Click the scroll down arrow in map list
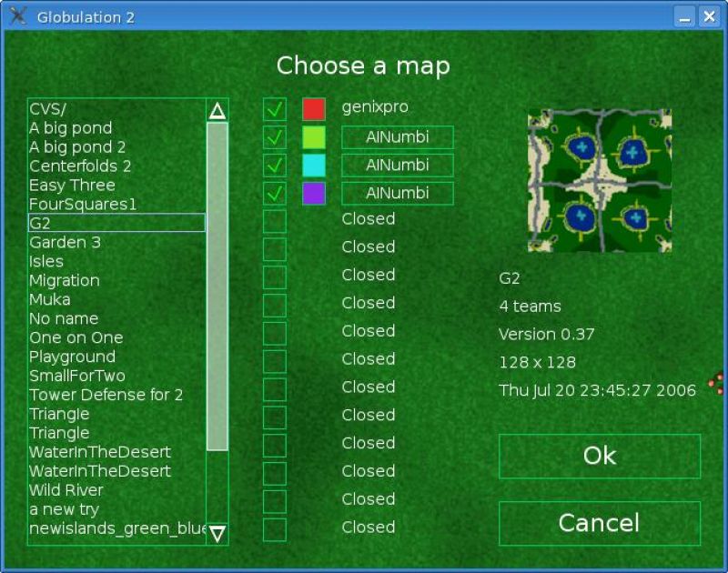This screenshot has width=728, height=573. pos(217,534)
